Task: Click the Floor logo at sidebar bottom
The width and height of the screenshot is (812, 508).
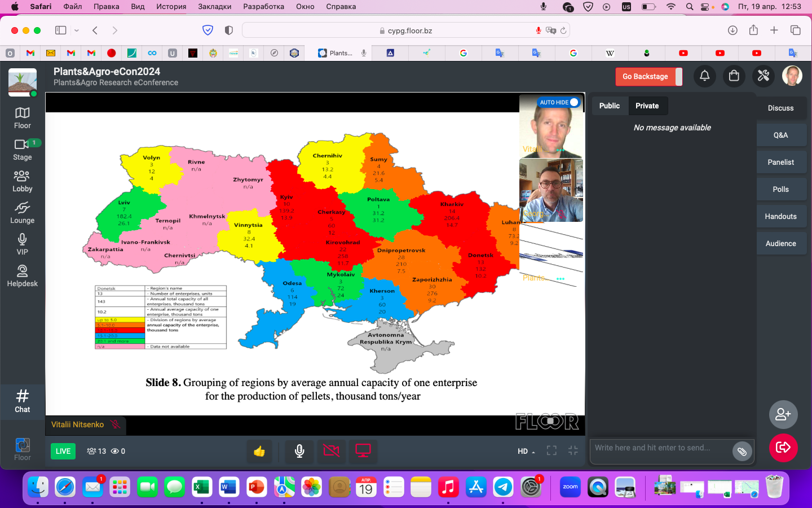Action: click(22, 449)
